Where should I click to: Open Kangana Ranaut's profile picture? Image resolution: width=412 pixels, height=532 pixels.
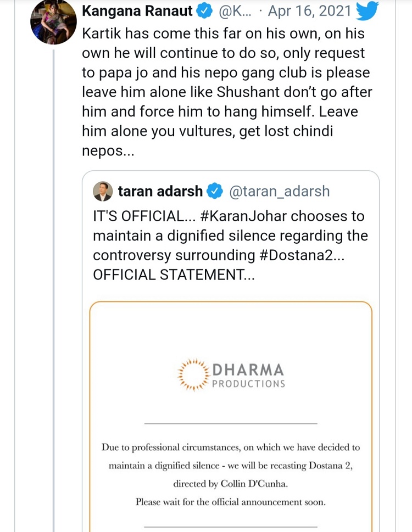pos(53,21)
